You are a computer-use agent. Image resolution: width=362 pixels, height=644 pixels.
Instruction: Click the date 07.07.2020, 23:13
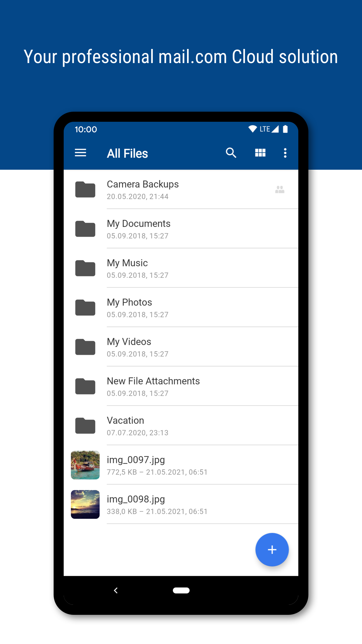click(137, 433)
